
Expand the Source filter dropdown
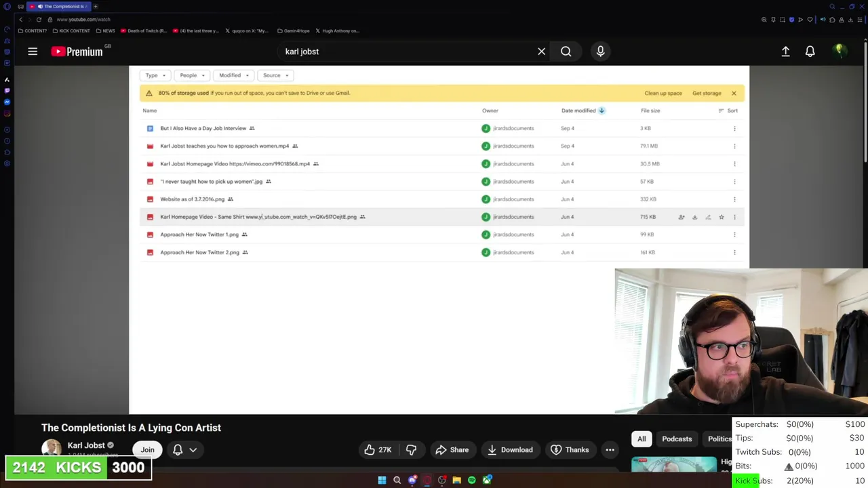tap(275, 75)
